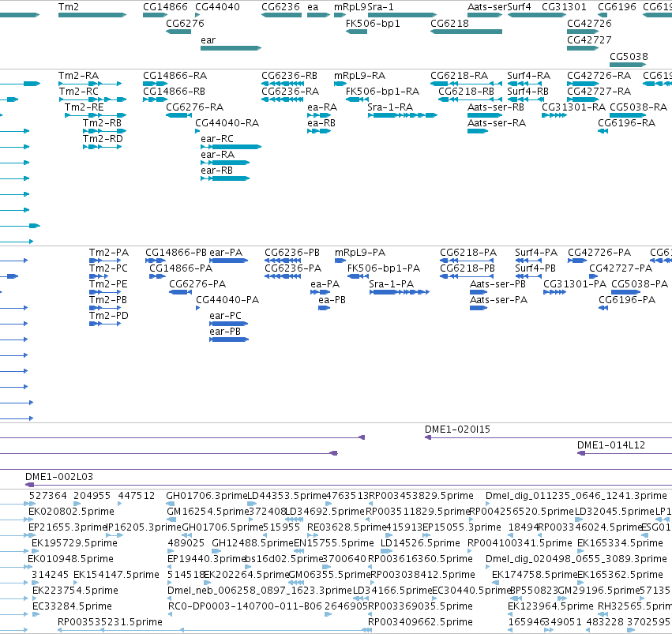Select the "CG31301-RA" transcript label
Viewport: 672px width, 634px height.
pyautogui.click(x=574, y=107)
